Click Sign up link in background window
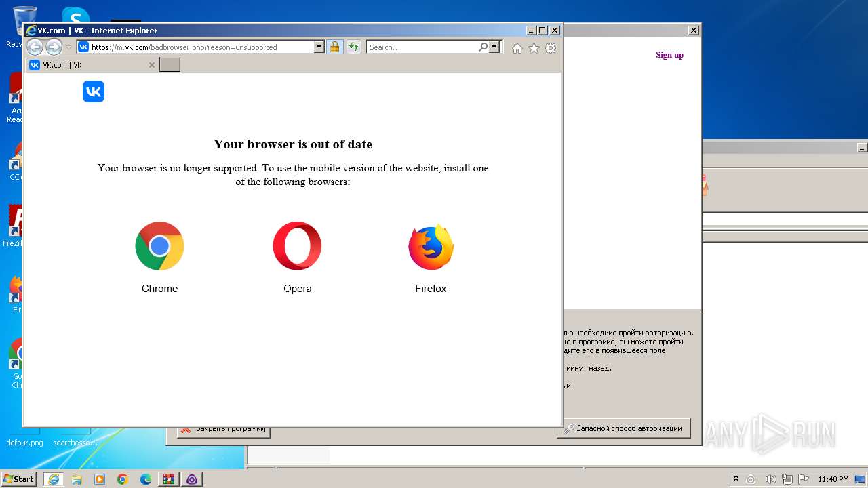Viewport: 868px width, 488px height. (x=669, y=55)
